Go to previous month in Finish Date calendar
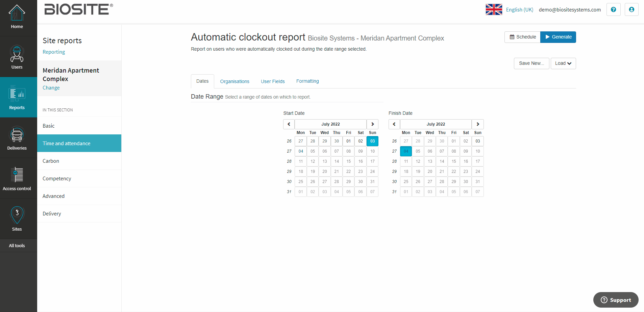Viewport: 644px width, 312px height. tap(394, 124)
